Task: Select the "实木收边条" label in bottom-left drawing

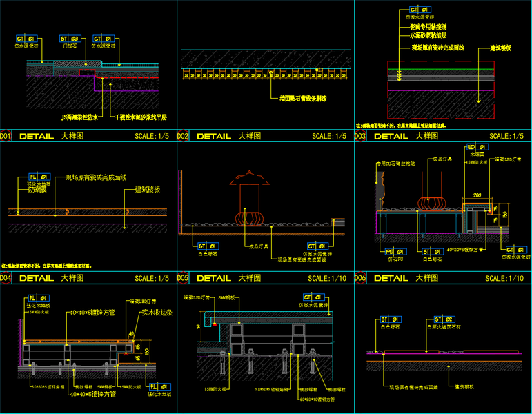Action: [157, 313]
